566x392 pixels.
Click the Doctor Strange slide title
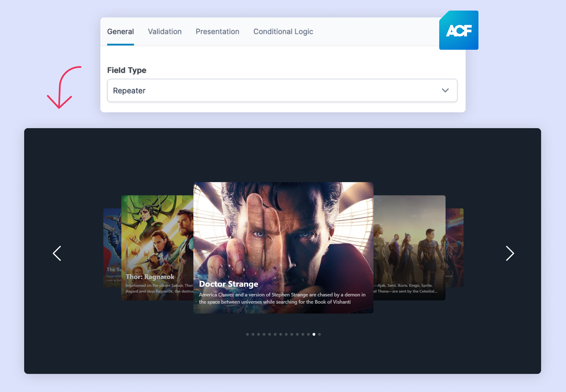click(x=228, y=284)
